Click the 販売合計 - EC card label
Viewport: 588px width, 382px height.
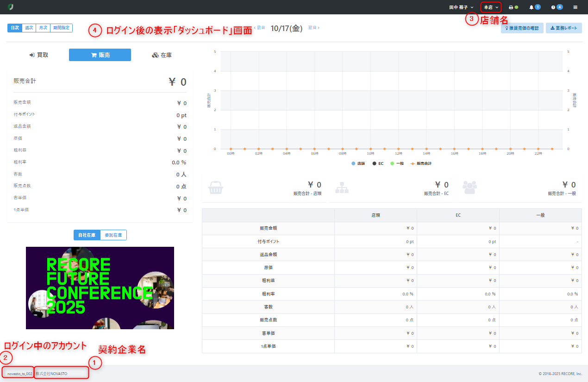pos(436,194)
